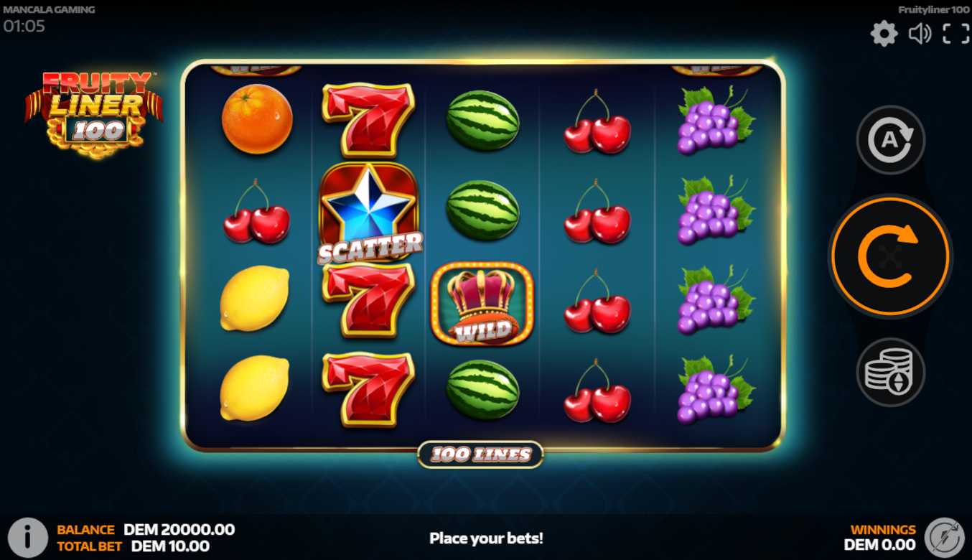The image size is (972, 560).
Task: Mute the game sound
Action: [920, 34]
